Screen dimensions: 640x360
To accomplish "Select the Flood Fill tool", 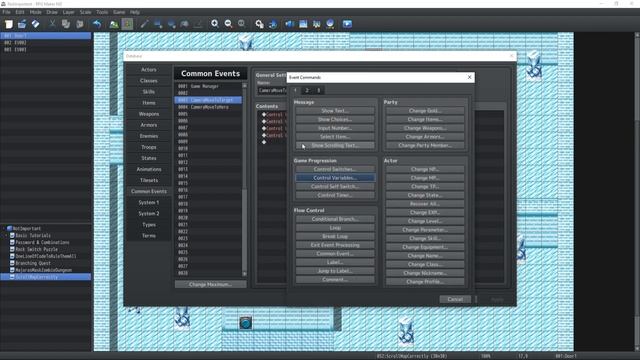I will click(184, 24).
